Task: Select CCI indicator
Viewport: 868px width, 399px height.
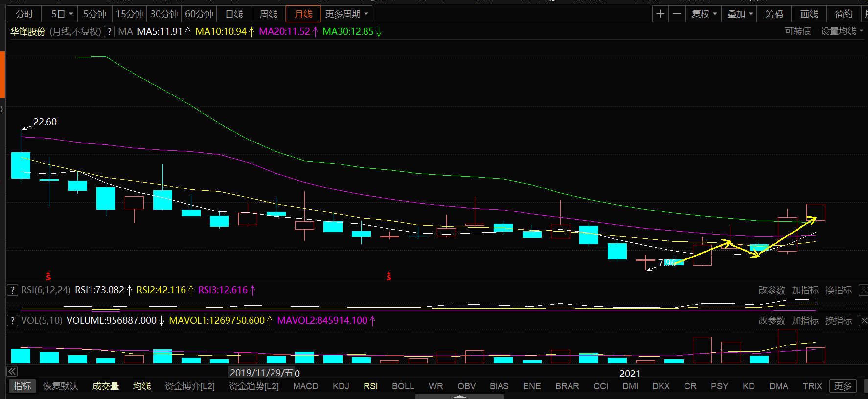Action: pyautogui.click(x=601, y=386)
